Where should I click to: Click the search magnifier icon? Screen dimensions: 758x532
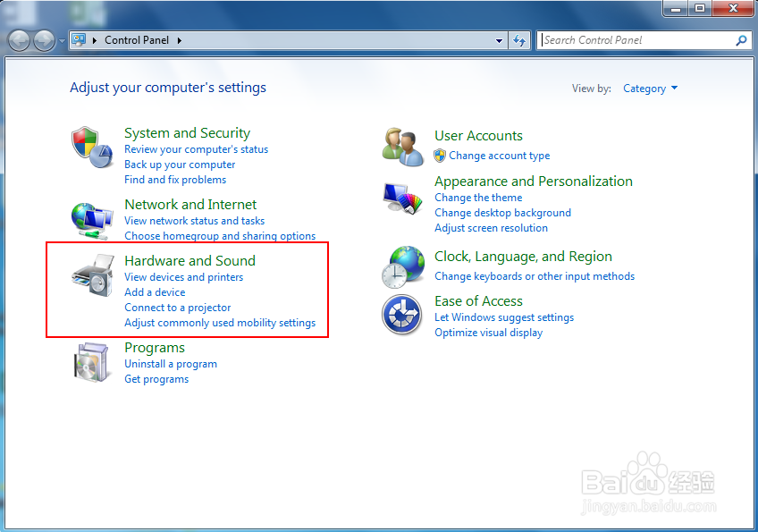(741, 40)
